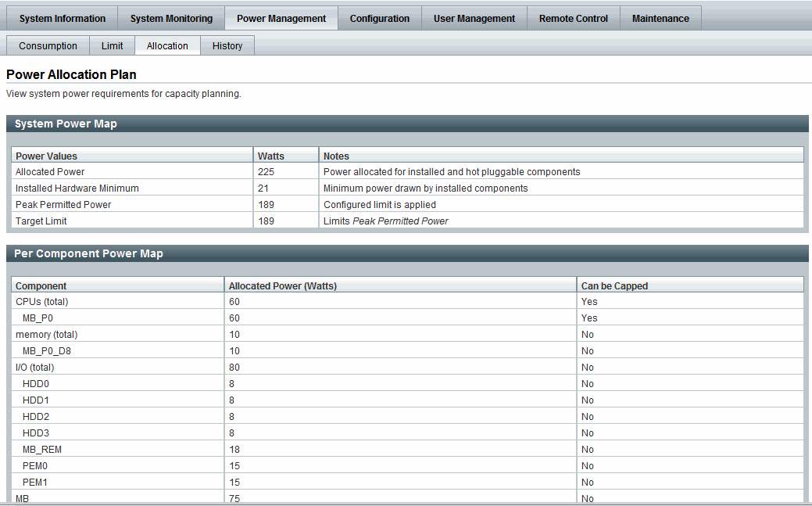Switch to the Maintenance tab
812x506 pixels.
point(660,17)
